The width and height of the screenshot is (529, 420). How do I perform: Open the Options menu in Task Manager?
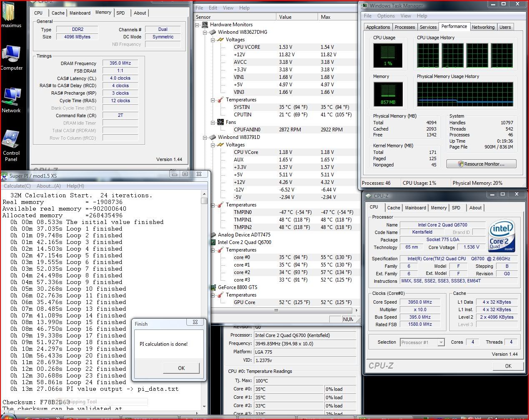pyautogui.click(x=386, y=16)
